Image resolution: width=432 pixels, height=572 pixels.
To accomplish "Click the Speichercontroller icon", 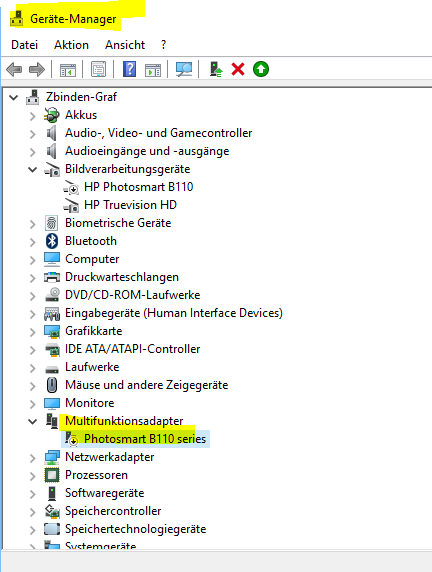I will (x=52, y=511).
